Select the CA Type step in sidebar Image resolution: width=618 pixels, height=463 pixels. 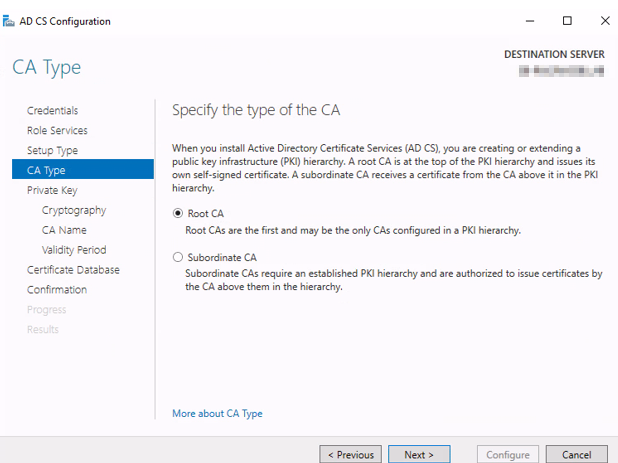[x=46, y=170]
